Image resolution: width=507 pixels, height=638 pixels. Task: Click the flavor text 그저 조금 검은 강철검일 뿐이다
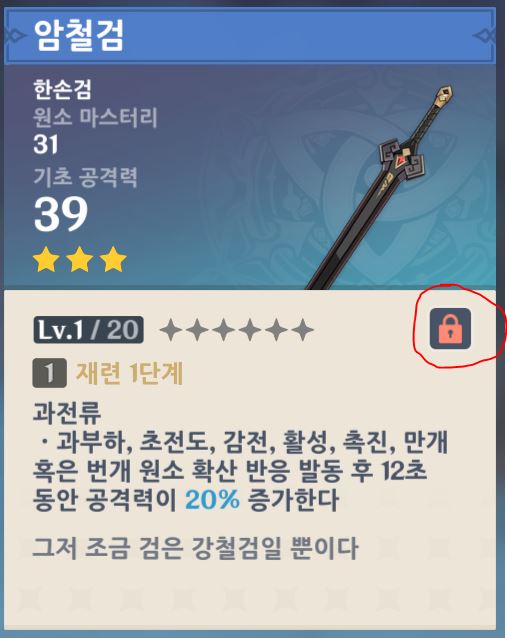pos(195,548)
